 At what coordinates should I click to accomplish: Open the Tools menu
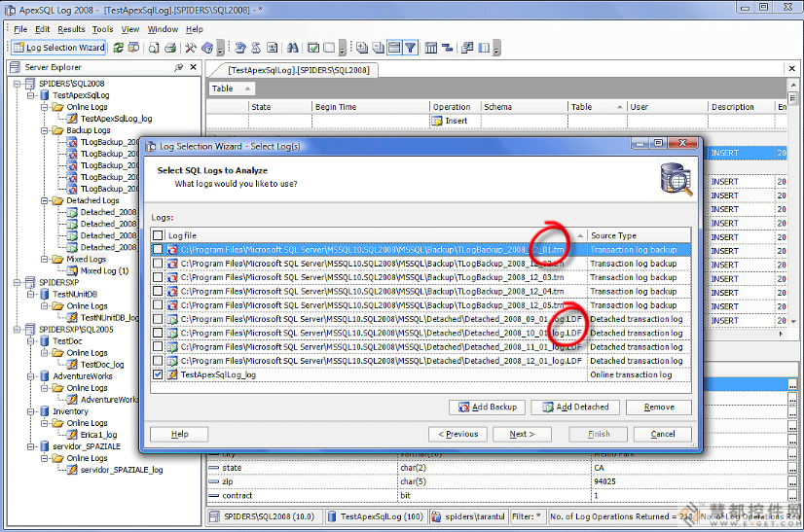(x=102, y=29)
